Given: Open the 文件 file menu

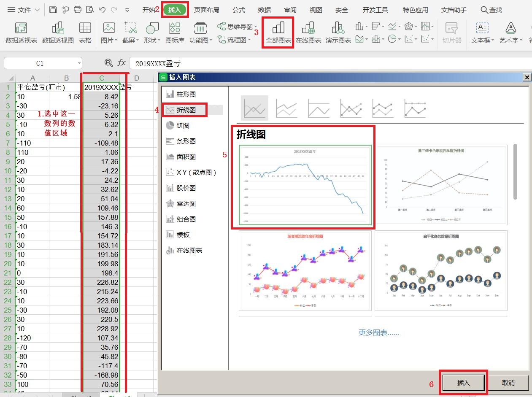Looking at the screenshot, I should coord(24,10).
